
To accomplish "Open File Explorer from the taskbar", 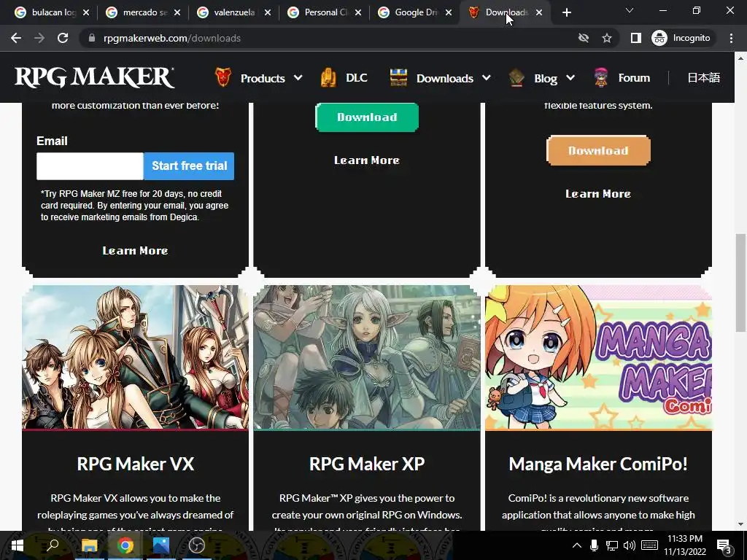I will coord(89,545).
